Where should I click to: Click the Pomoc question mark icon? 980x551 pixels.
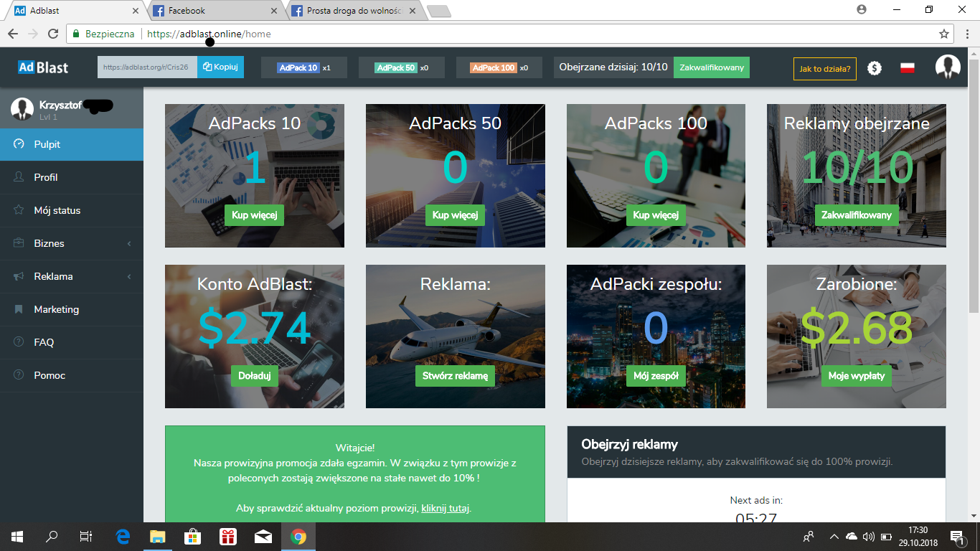click(19, 375)
